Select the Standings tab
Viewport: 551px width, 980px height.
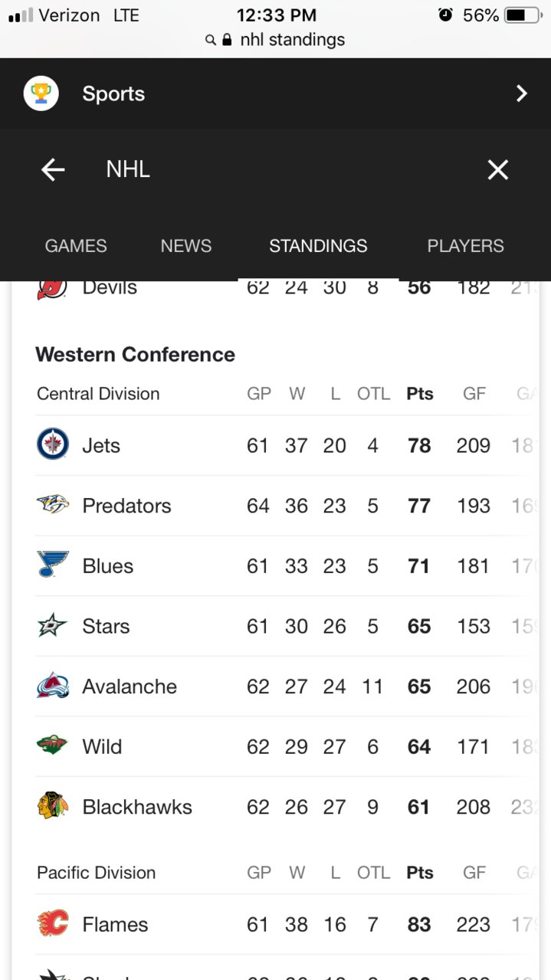point(318,246)
